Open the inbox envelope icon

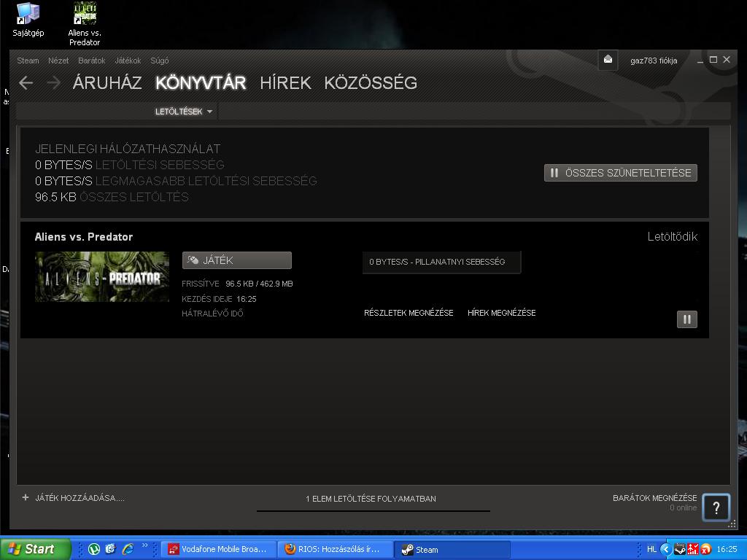pyautogui.click(x=608, y=60)
